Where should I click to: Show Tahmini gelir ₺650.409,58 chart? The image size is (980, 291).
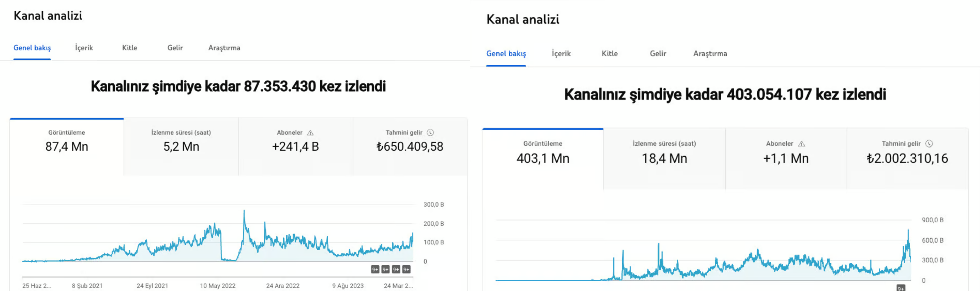(x=410, y=147)
